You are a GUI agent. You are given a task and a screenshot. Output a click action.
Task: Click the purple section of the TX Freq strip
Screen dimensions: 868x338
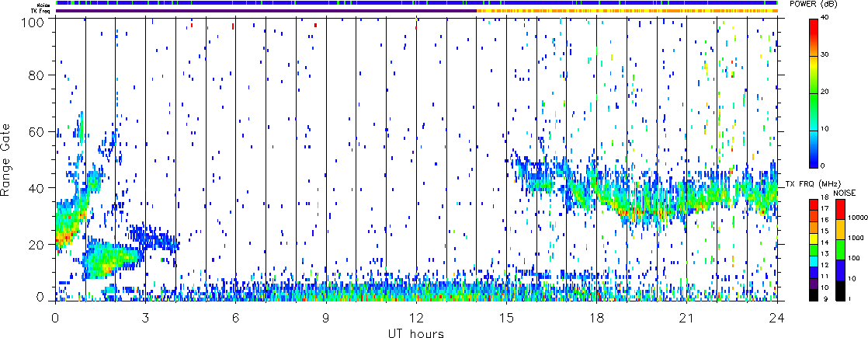point(264,11)
